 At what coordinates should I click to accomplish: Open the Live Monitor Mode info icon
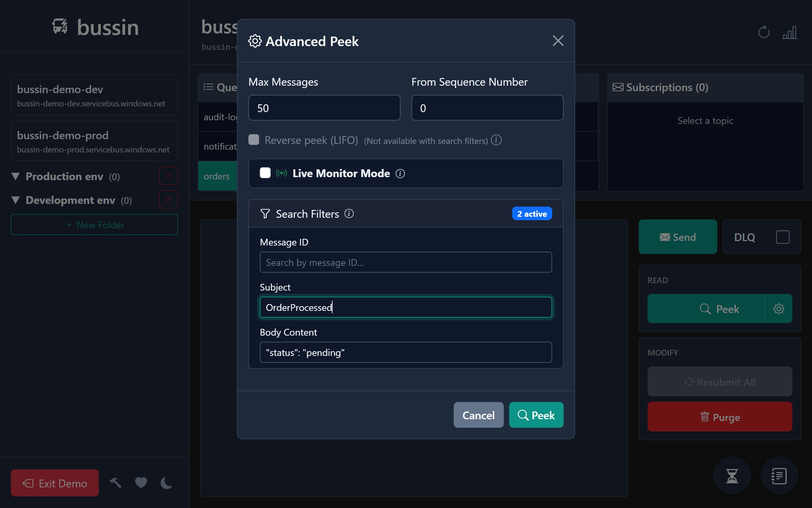tap(400, 173)
